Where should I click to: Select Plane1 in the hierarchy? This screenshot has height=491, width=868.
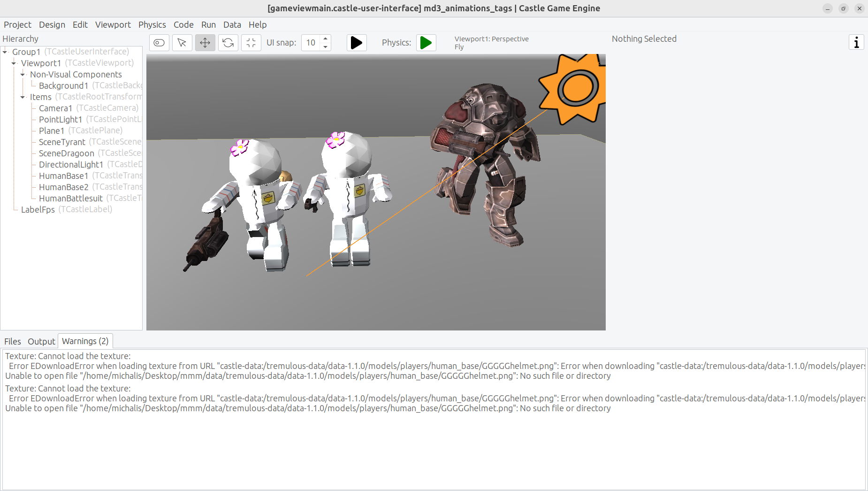pyautogui.click(x=52, y=130)
